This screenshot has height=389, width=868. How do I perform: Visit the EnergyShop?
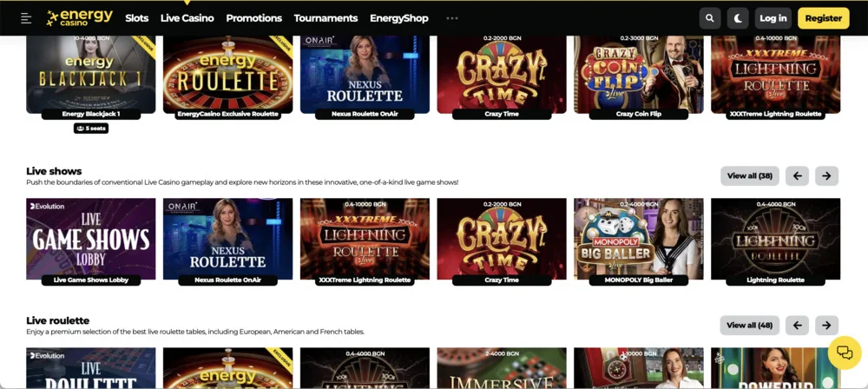(x=398, y=18)
